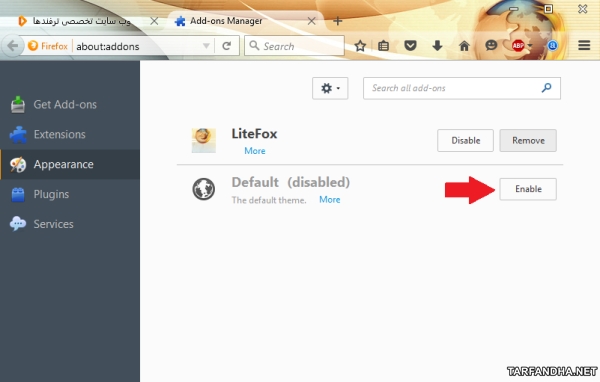Close the Persian website tab
Screen dimensions: 600x382
pyautogui.click(x=154, y=21)
